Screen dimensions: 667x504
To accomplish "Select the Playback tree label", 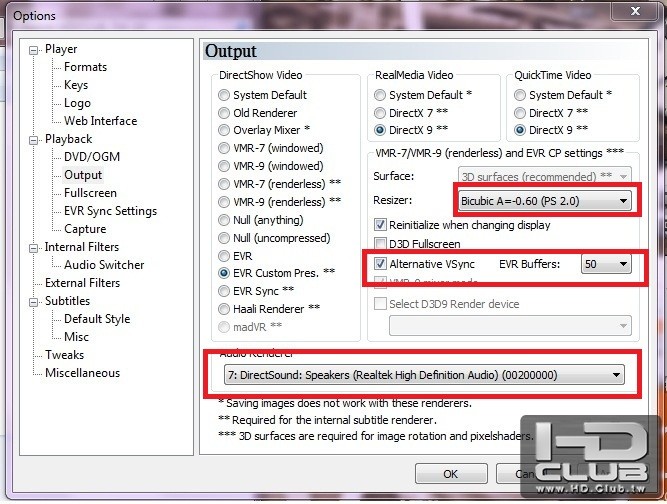I will click(x=68, y=139).
